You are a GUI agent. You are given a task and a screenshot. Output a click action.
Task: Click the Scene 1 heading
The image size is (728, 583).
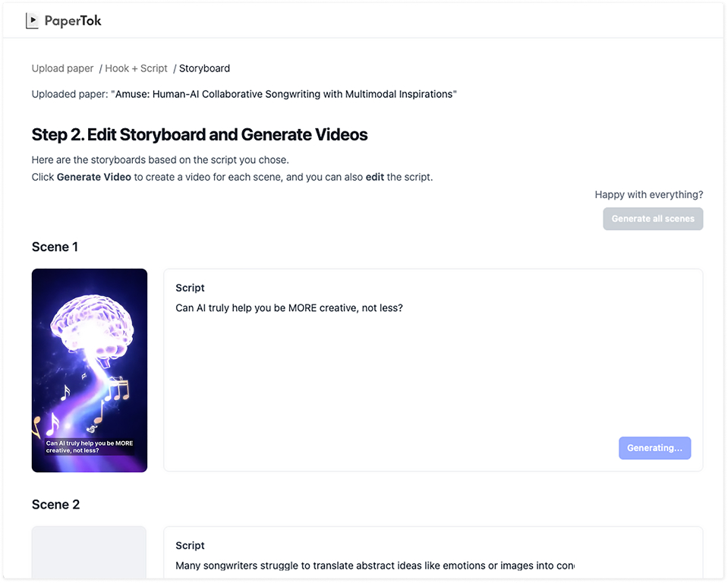(55, 247)
